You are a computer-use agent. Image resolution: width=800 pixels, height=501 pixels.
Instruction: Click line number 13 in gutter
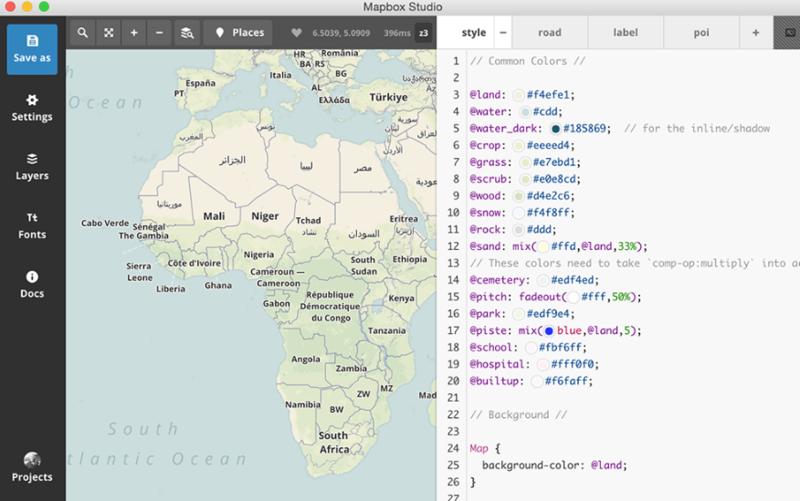point(453,263)
